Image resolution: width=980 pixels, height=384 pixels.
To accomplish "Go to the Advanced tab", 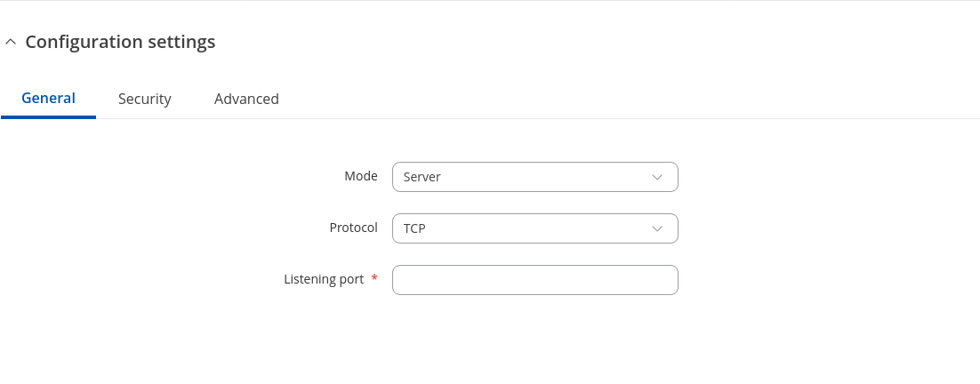I will (x=246, y=100).
